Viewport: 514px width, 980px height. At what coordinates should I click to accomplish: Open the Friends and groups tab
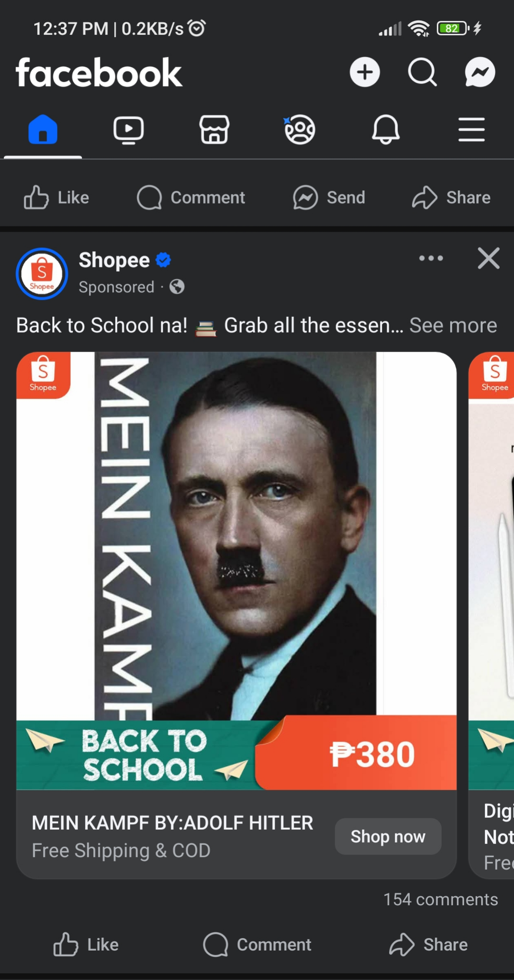pyautogui.click(x=299, y=129)
